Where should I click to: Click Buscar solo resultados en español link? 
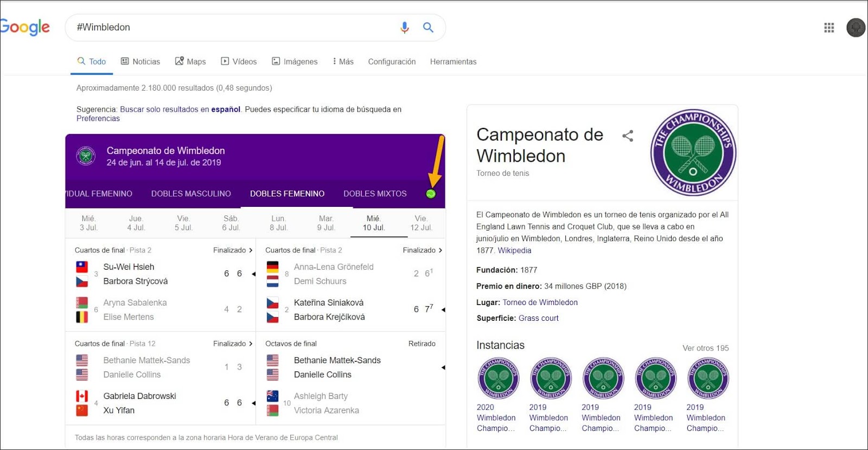pos(180,109)
